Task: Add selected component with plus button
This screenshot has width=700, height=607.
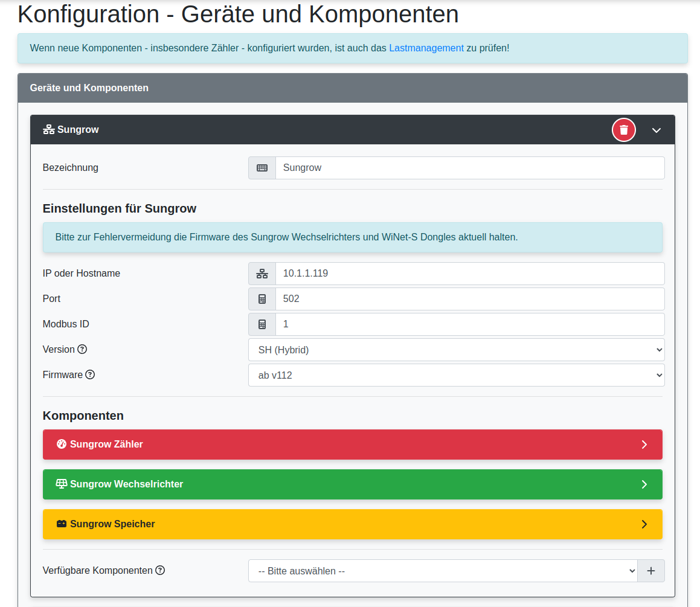Action: (651, 571)
